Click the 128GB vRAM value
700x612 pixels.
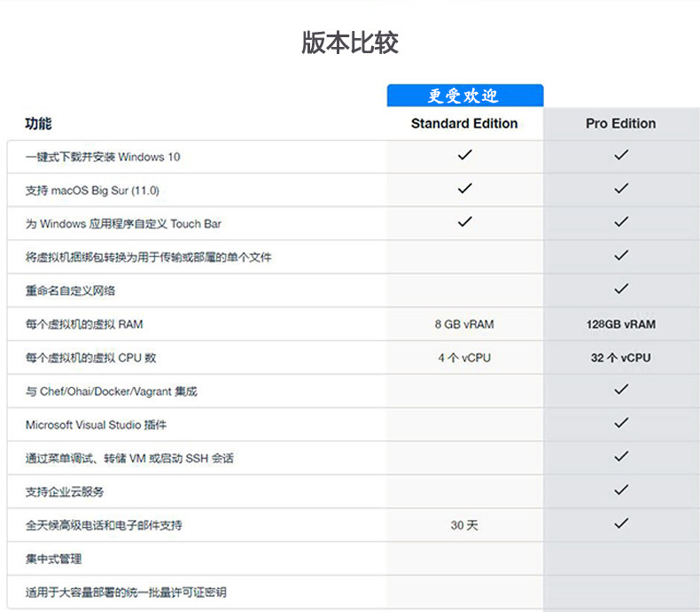[621, 324]
